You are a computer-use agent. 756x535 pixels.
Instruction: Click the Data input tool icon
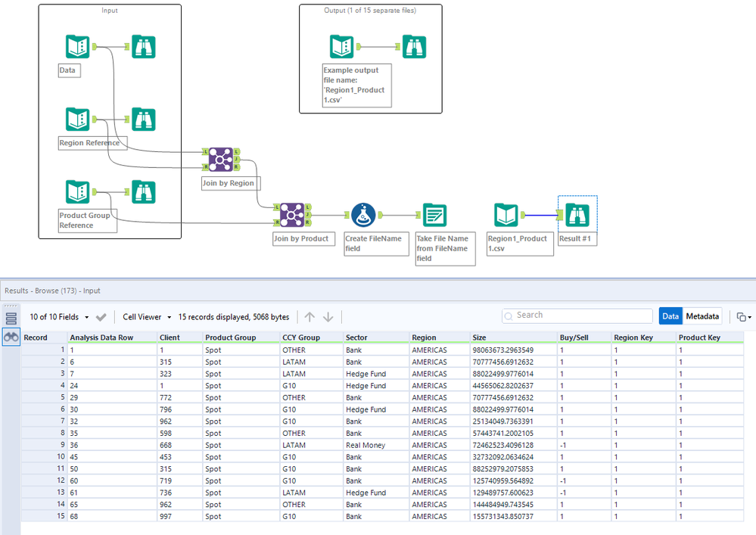[77, 47]
